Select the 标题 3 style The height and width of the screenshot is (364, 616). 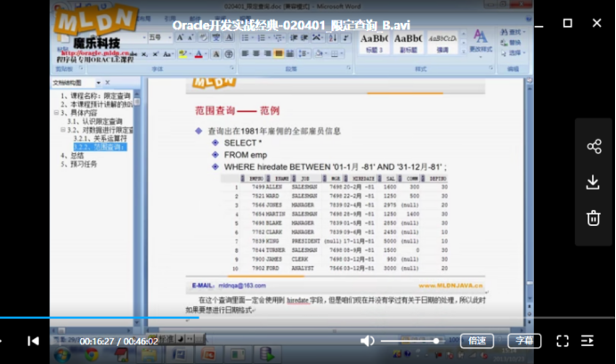point(374,43)
